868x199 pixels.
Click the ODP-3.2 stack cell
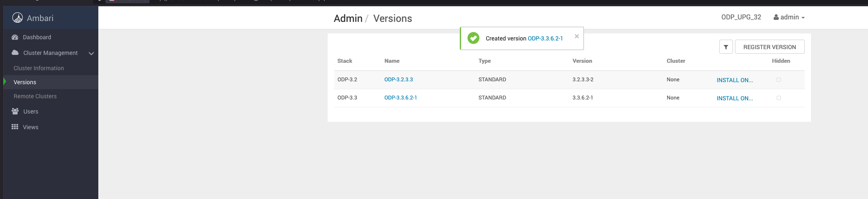point(347,80)
